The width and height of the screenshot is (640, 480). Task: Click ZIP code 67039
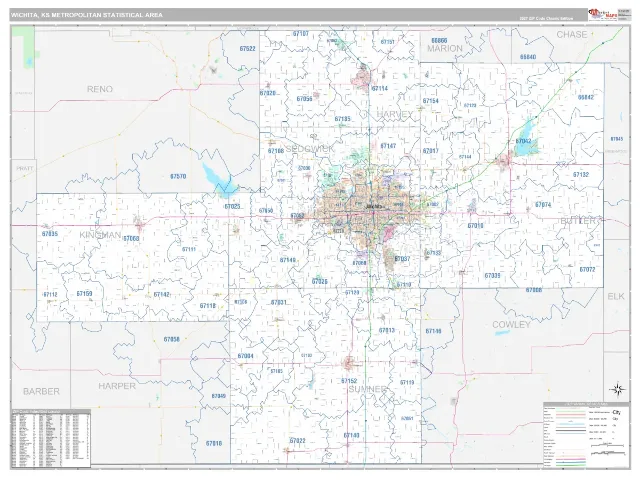[x=492, y=276]
